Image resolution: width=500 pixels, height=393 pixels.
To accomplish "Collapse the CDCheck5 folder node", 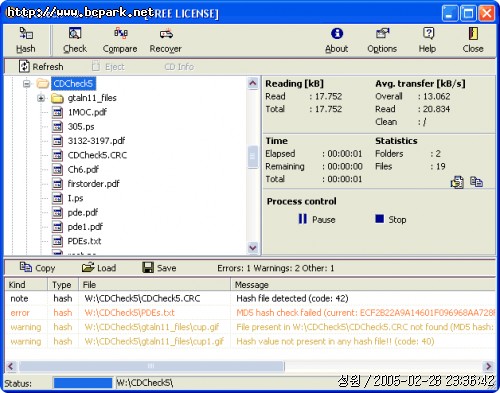I will [27, 84].
